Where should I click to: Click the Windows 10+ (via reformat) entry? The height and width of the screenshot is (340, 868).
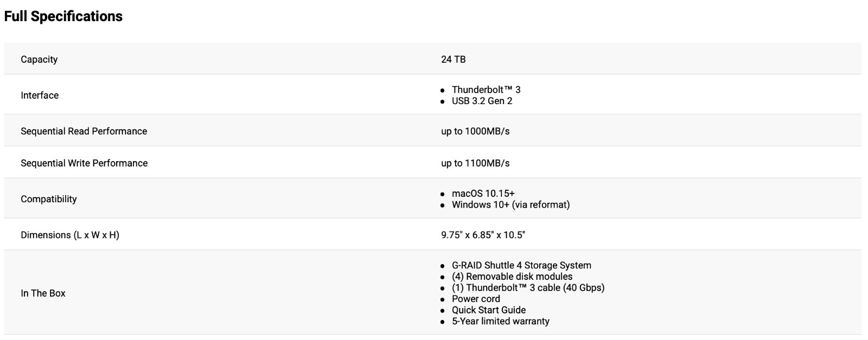(x=510, y=204)
